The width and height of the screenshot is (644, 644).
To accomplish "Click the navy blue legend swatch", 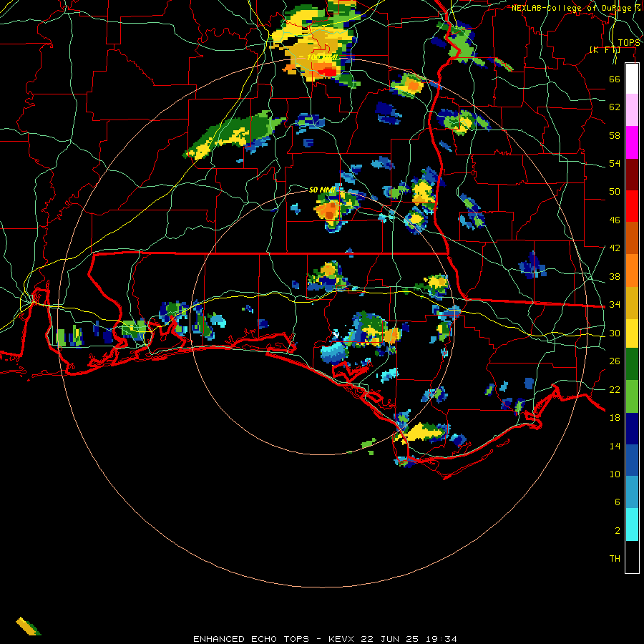I will point(632,429).
